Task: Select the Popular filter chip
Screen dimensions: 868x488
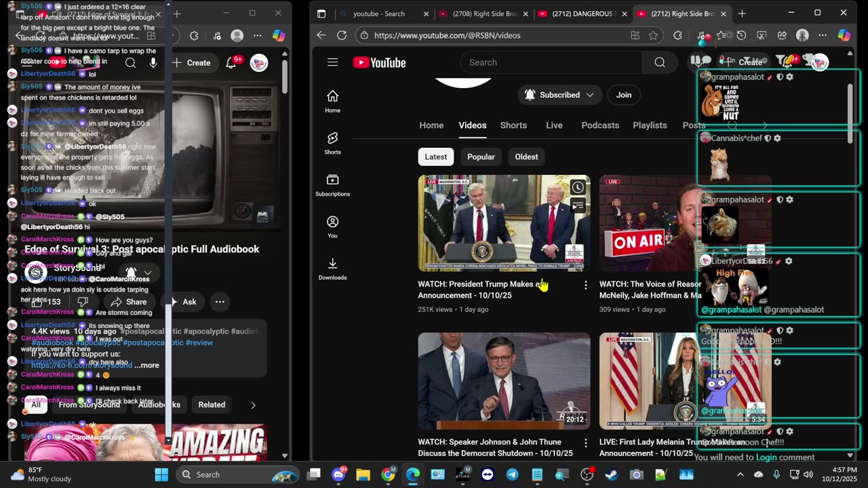Action: [x=481, y=157]
